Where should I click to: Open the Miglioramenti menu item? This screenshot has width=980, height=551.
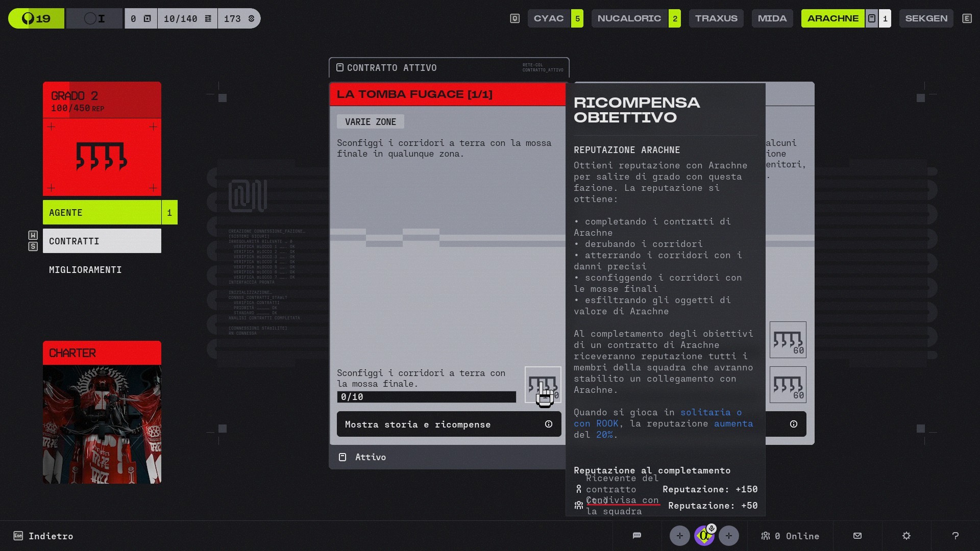click(x=85, y=270)
